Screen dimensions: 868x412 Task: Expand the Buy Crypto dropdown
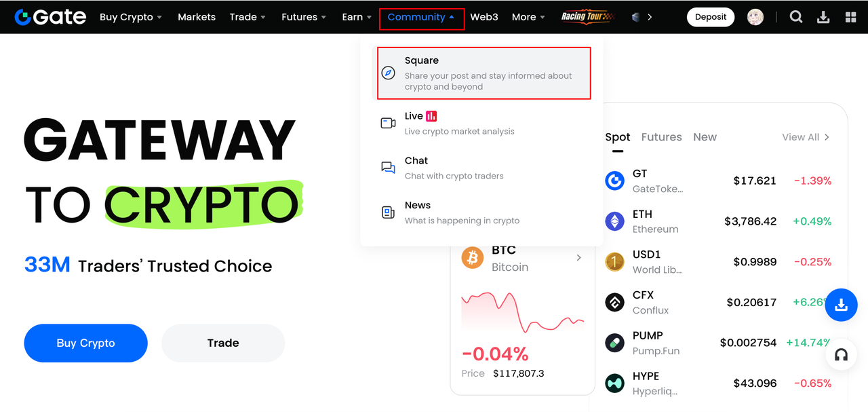click(130, 17)
